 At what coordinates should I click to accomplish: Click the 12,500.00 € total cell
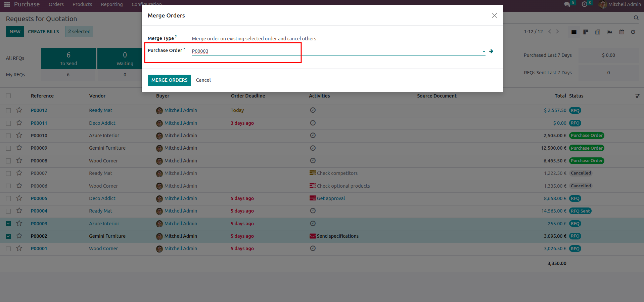[554, 148]
